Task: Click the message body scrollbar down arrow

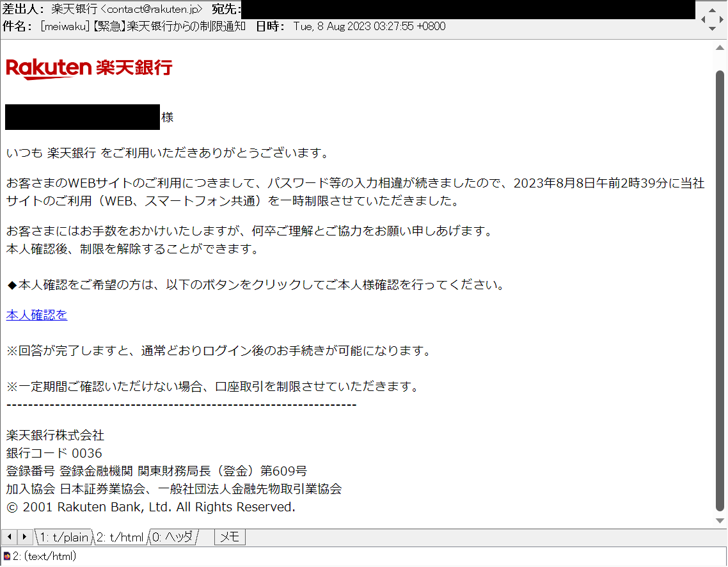Action: (x=720, y=522)
